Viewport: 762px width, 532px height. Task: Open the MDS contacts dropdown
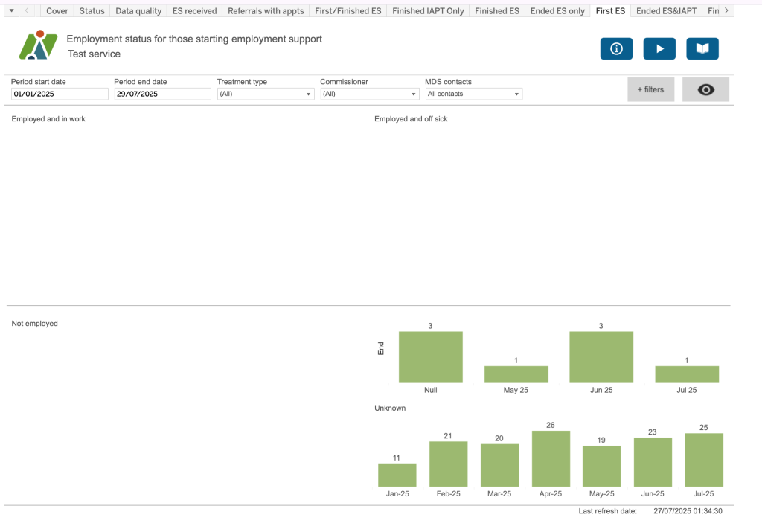tap(473, 94)
